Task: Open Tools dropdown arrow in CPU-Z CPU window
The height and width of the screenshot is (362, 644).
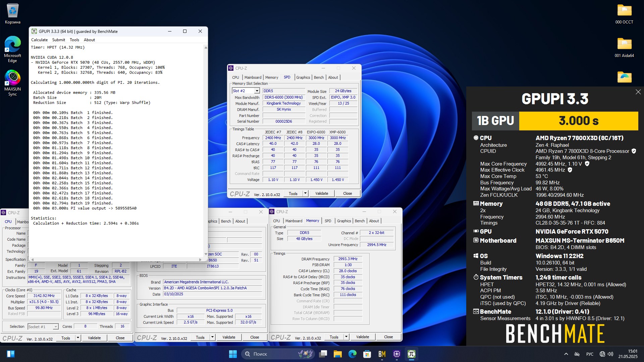Action: (x=78, y=338)
